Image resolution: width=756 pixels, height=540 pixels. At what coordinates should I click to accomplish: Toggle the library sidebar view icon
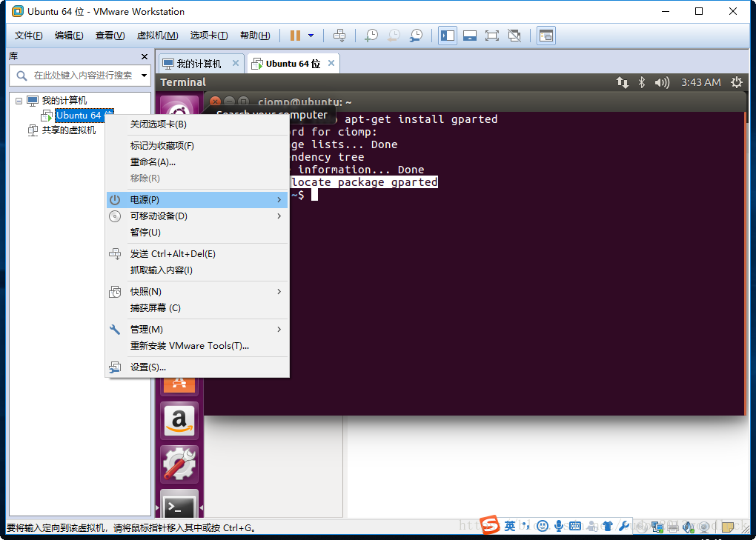pyautogui.click(x=448, y=35)
